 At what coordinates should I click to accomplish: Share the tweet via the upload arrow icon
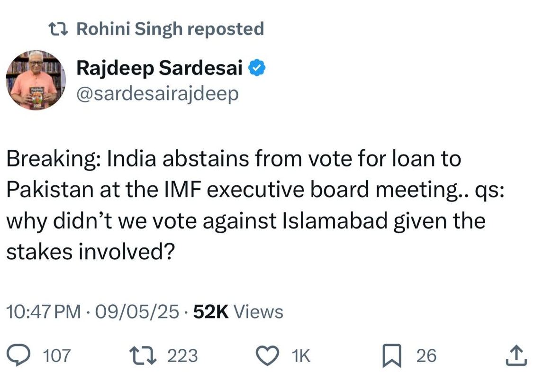(516, 356)
